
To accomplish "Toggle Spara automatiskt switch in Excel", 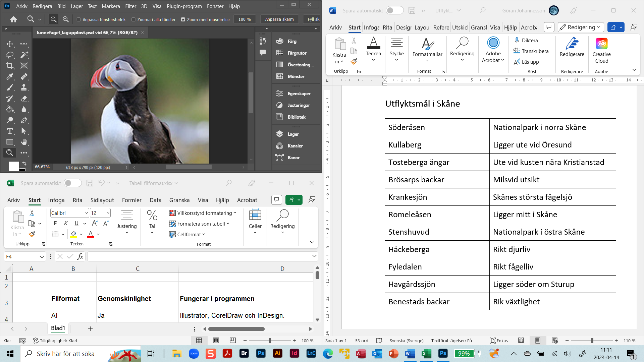I will tap(72, 183).
